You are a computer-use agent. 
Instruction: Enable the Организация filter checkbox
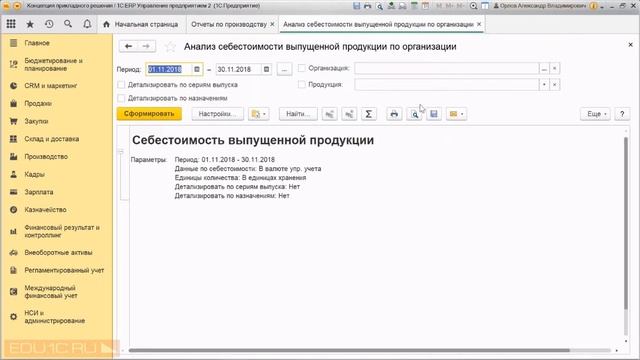pyautogui.click(x=302, y=68)
